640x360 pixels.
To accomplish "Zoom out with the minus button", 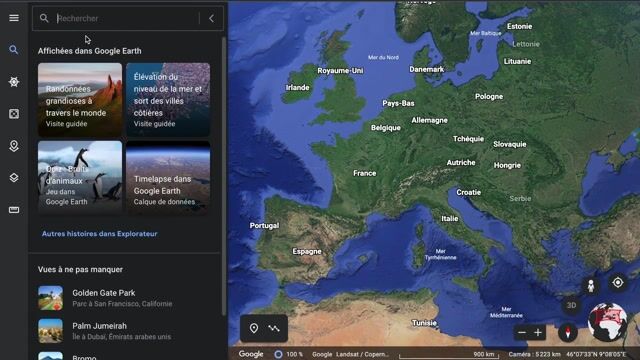I will (x=522, y=333).
